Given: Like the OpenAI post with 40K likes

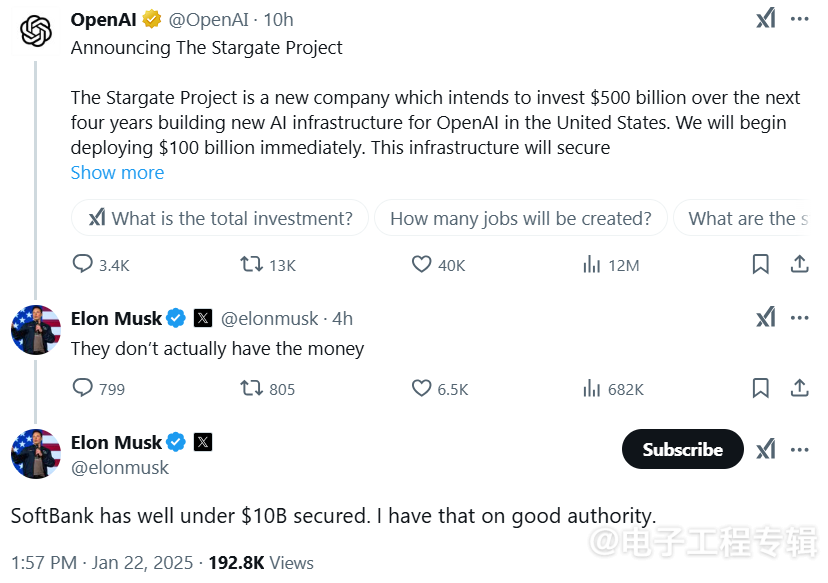Looking at the screenshot, I should coord(422,265).
